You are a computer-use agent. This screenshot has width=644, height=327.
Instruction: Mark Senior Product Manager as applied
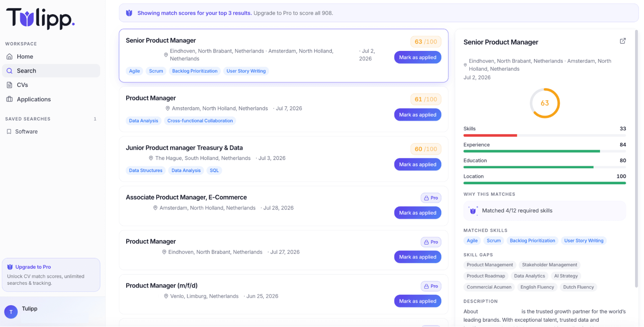tap(418, 58)
